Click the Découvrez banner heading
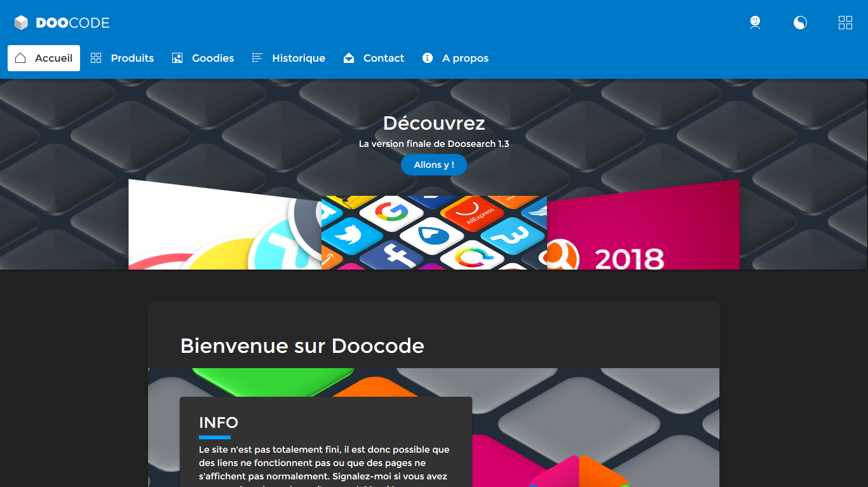The image size is (868, 487). point(434,123)
